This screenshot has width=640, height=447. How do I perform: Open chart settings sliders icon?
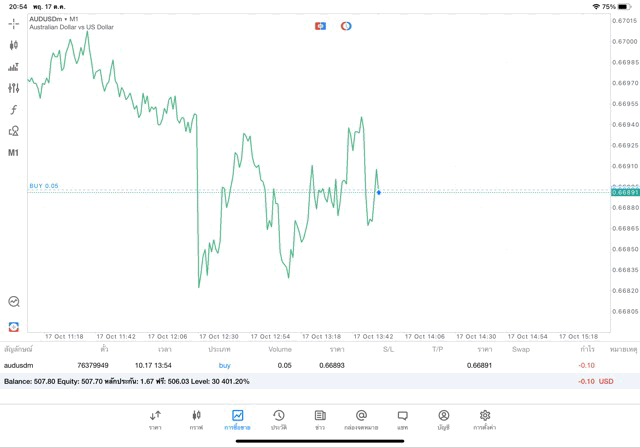pyautogui.click(x=14, y=88)
